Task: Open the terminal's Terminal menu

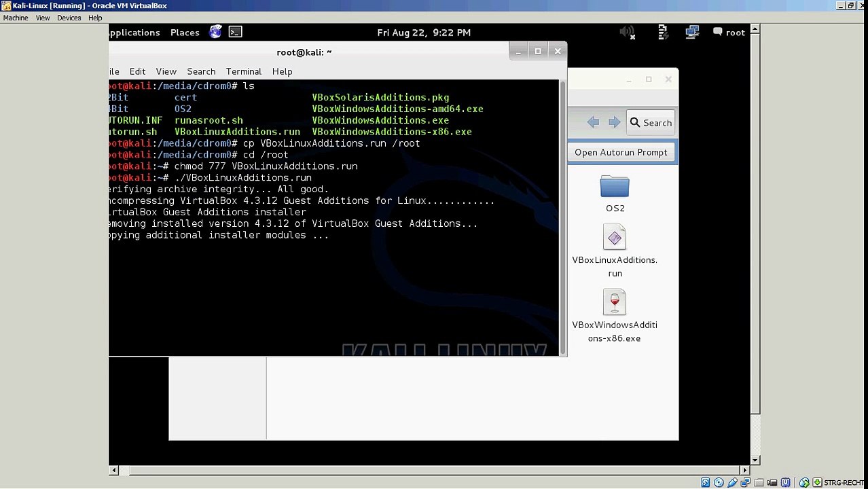Action: (x=243, y=71)
